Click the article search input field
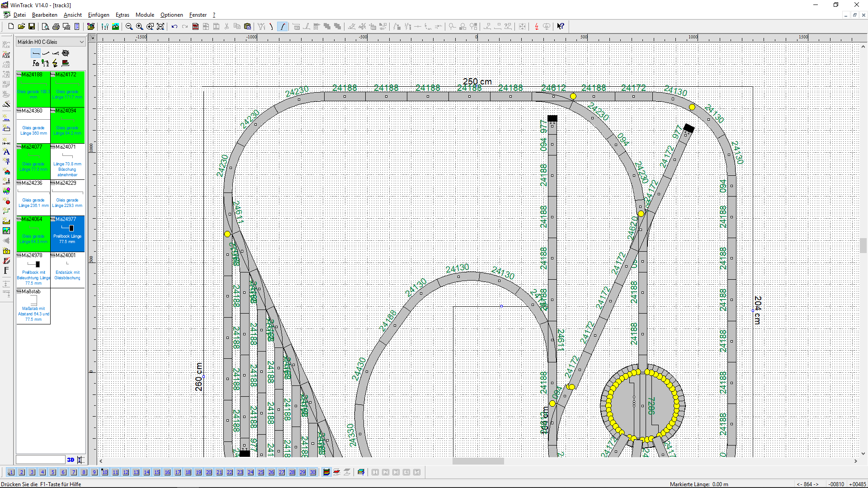This screenshot has width=868, height=488. point(41,460)
